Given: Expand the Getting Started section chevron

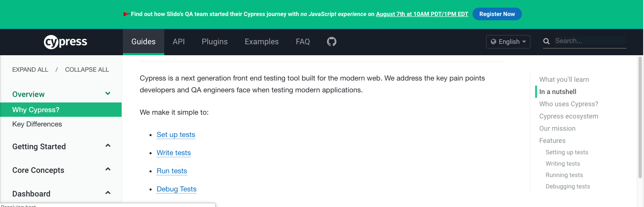Looking at the screenshot, I should click(x=108, y=146).
